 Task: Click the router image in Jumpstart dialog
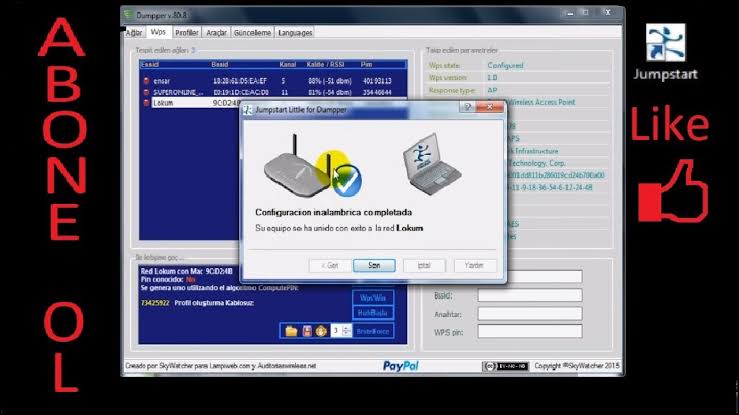coord(297,166)
